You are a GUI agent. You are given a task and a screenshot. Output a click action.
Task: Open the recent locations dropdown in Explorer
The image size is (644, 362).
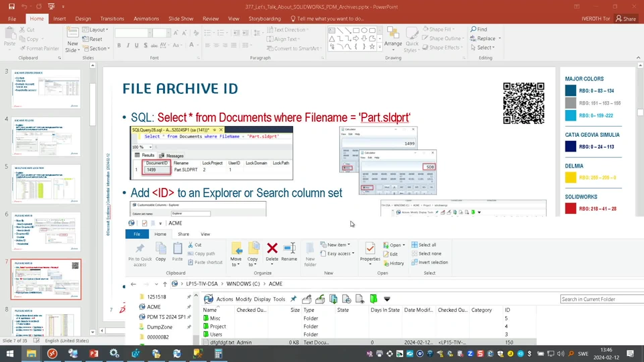[156, 284]
